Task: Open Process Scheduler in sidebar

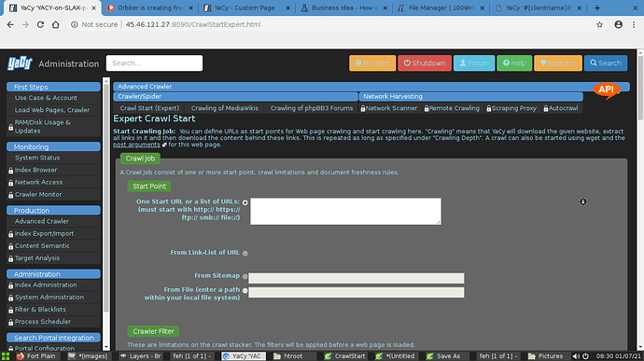Action: pyautogui.click(x=43, y=322)
